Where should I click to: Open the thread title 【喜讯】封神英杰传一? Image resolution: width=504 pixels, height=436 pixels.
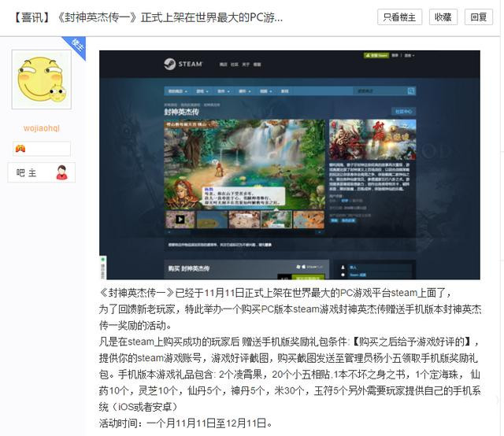147,17
